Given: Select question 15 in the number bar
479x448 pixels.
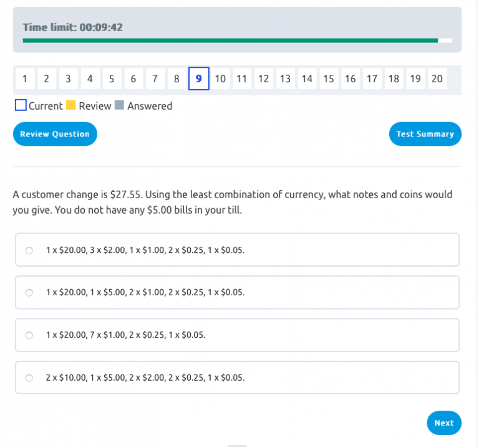Looking at the screenshot, I should (329, 79).
